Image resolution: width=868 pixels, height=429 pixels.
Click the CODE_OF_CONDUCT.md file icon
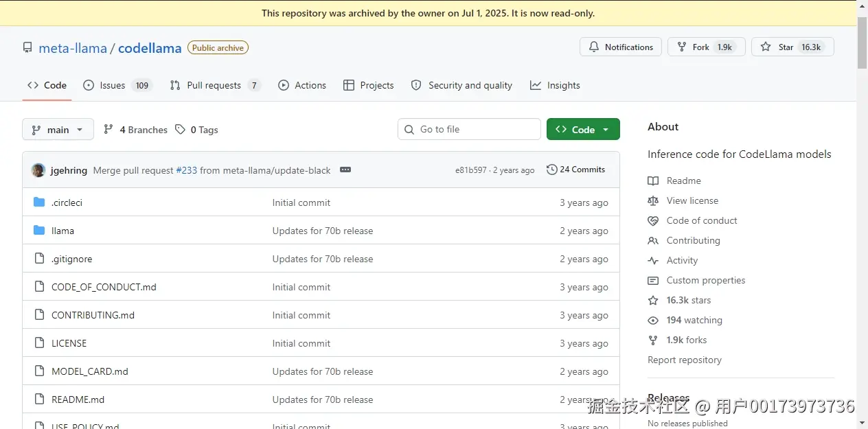tap(39, 287)
